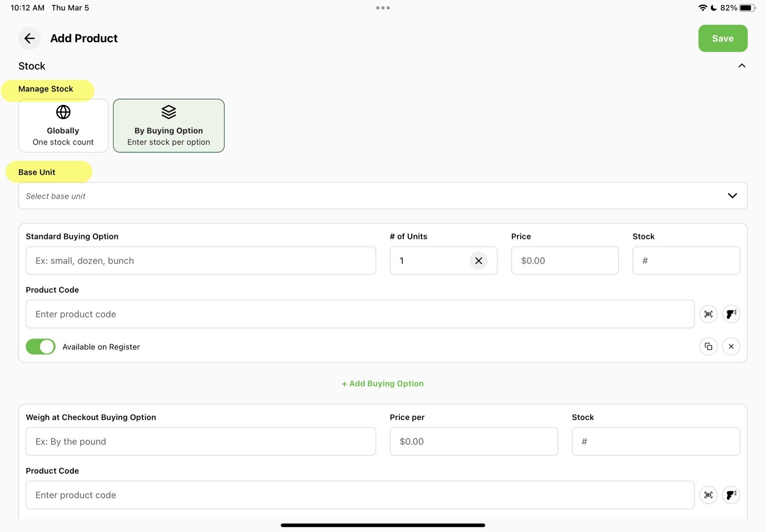The width and height of the screenshot is (766, 532).
Task: Collapse the Stock section
Action: coord(741,66)
